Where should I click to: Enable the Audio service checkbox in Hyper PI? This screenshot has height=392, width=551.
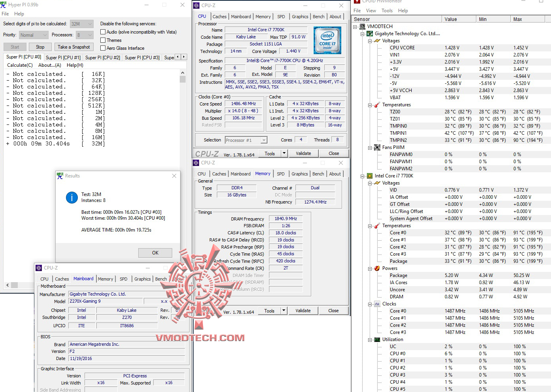(103, 32)
